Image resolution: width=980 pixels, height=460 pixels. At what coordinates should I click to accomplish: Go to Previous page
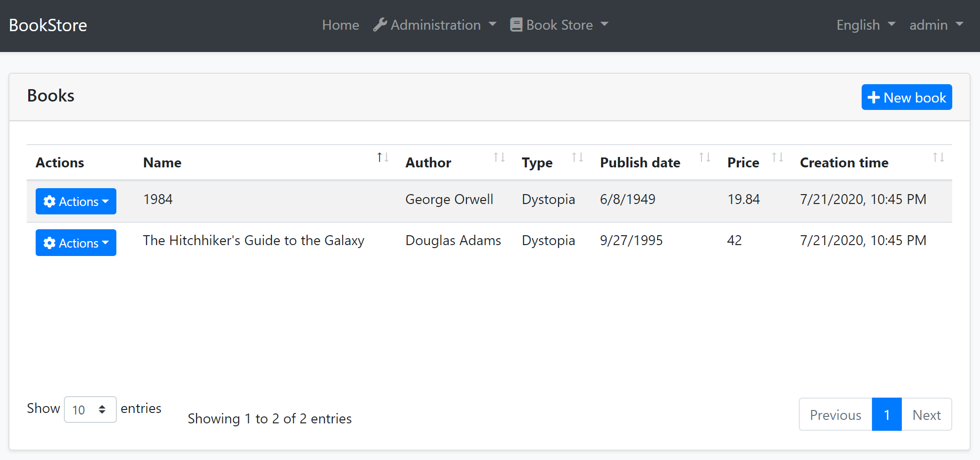(x=835, y=414)
